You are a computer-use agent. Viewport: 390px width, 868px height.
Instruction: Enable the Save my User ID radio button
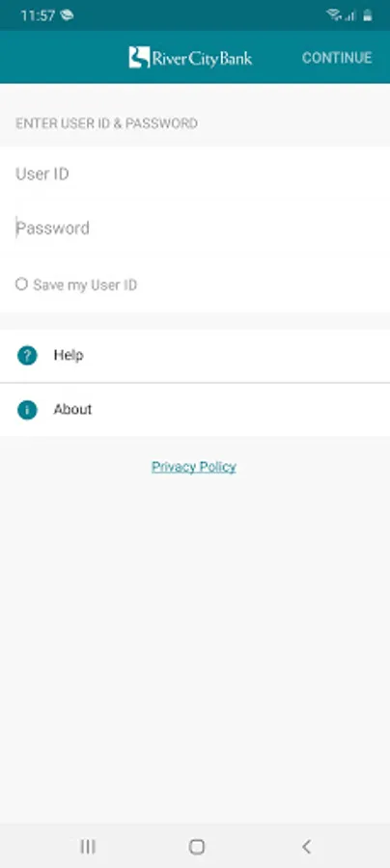click(x=21, y=285)
